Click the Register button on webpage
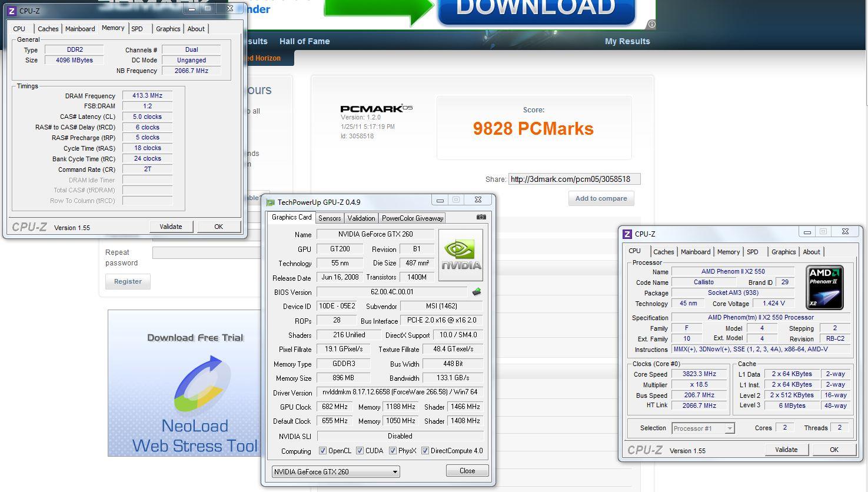This screenshot has width=868, height=492. [x=128, y=281]
